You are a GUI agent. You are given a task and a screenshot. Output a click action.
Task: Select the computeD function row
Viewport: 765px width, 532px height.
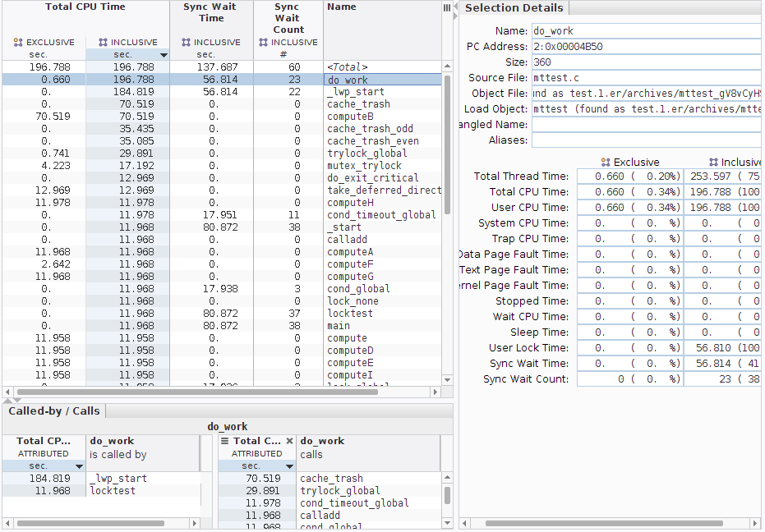coord(222,350)
